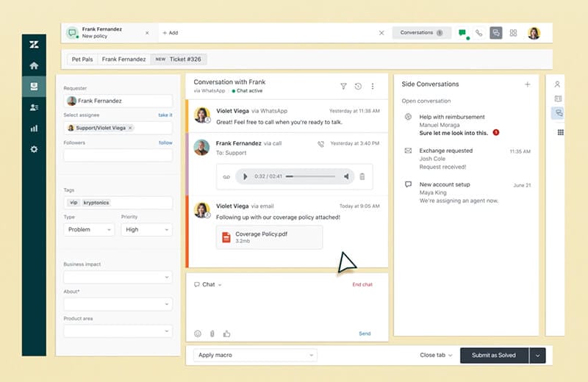
Task: Expand the Product area dropdown
Action: coord(118,331)
